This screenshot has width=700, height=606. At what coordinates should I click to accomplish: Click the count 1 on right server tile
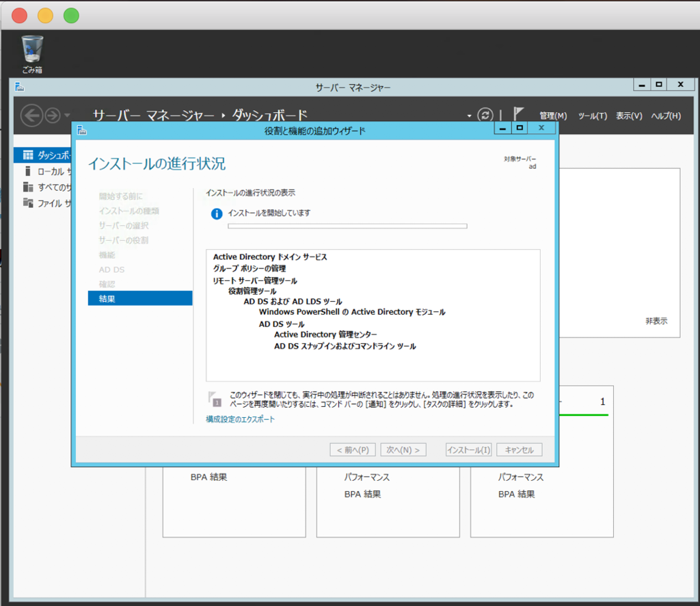[x=603, y=401]
